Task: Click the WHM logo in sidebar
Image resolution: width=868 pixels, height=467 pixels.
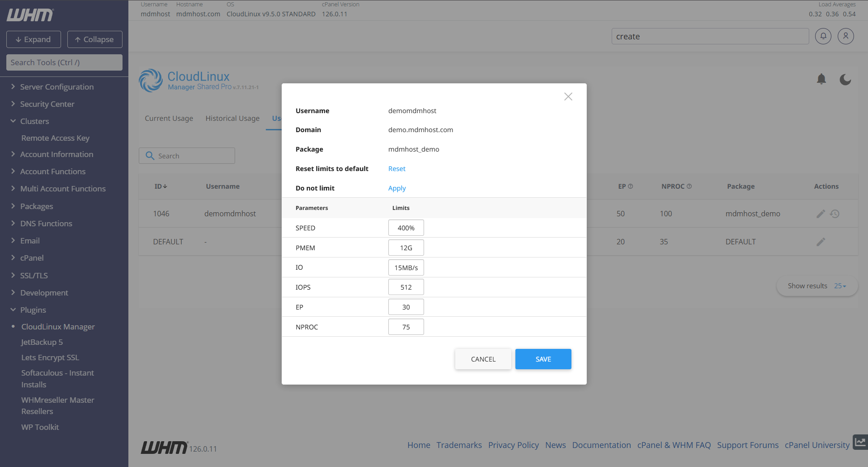Action: click(x=30, y=15)
